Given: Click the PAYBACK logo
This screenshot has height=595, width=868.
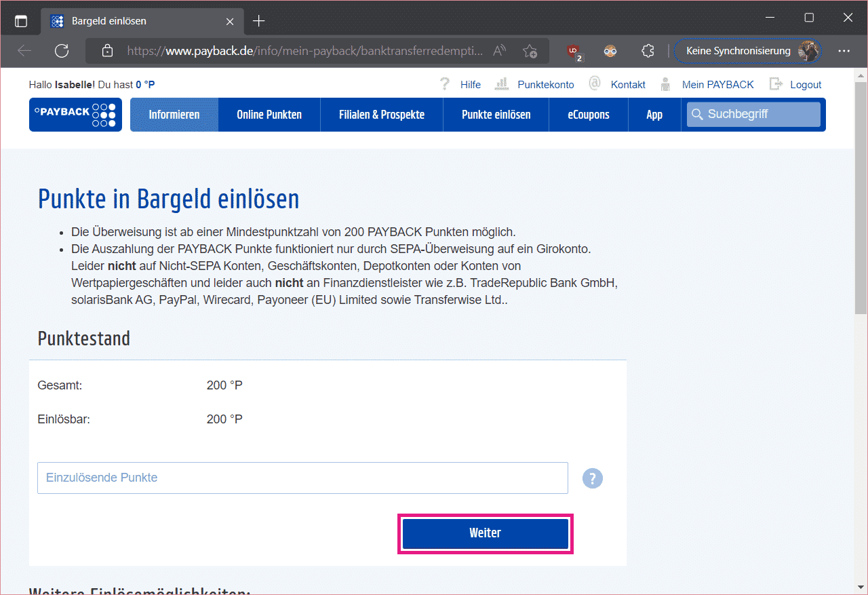Looking at the screenshot, I should [x=75, y=114].
